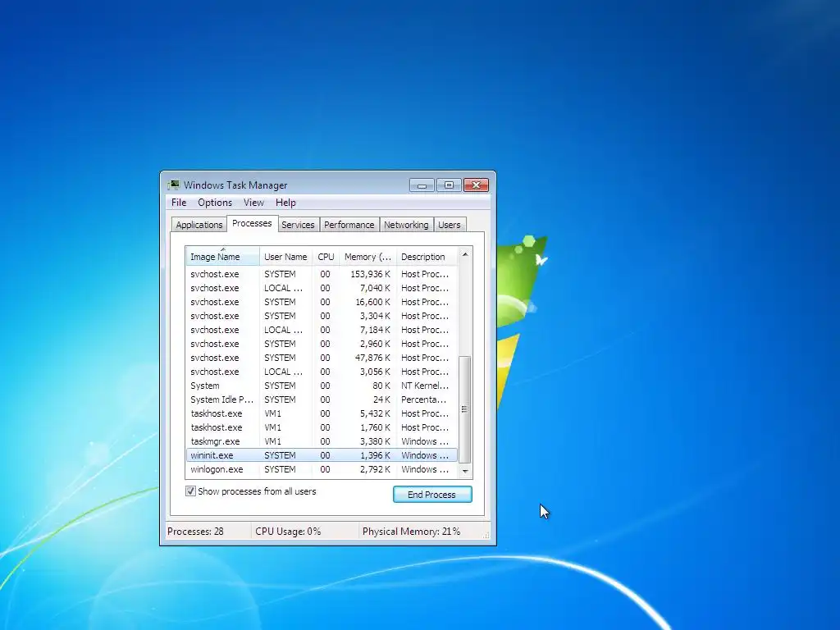Click the Task Manager title bar icon
Image resolution: width=840 pixels, height=630 pixels.
point(173,185)
